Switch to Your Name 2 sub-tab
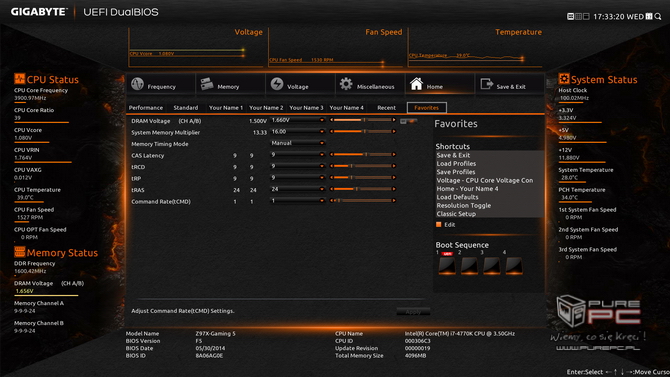The height and width of the screenshot is (377, 670). 266,108
